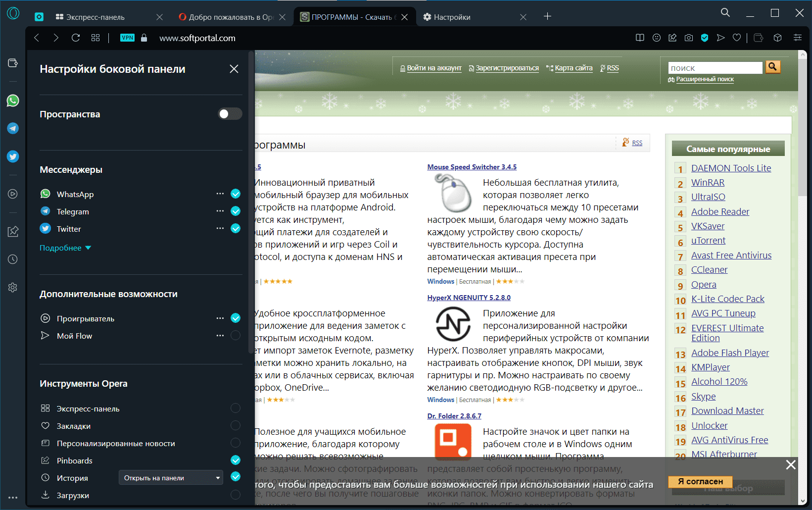Enable Закладки in sidebar tools
The height and width of the screenshot is (510, 812).
[236, 425]
